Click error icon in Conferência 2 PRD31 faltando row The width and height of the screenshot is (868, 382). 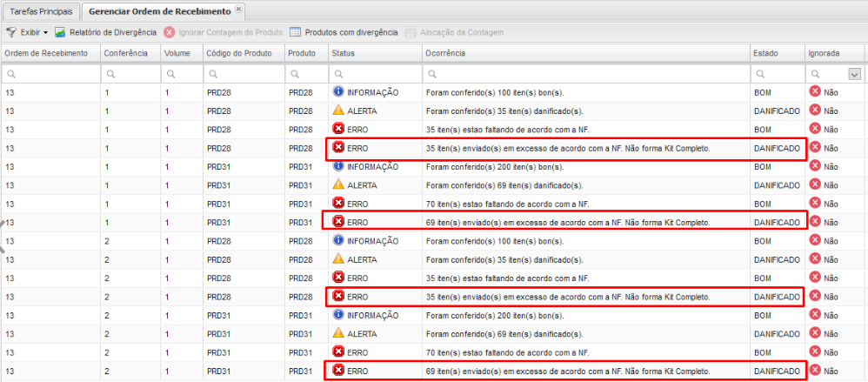tap(339, 352)
